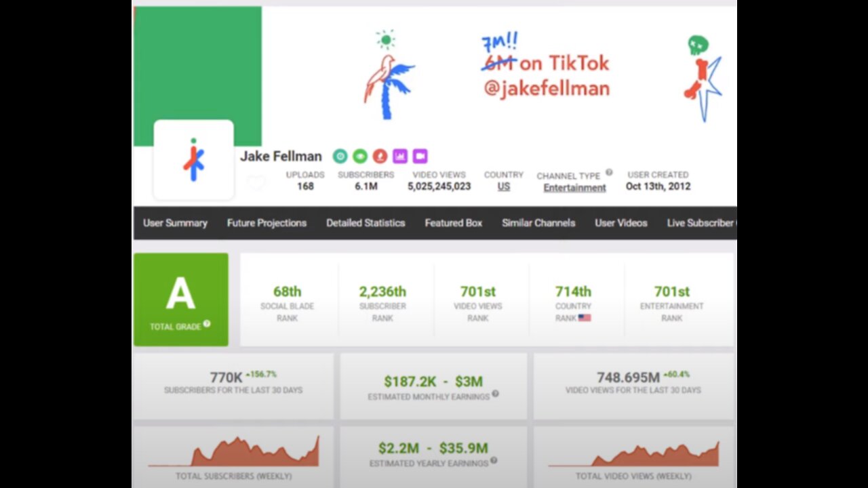Click the 168 uploads count

305,186
